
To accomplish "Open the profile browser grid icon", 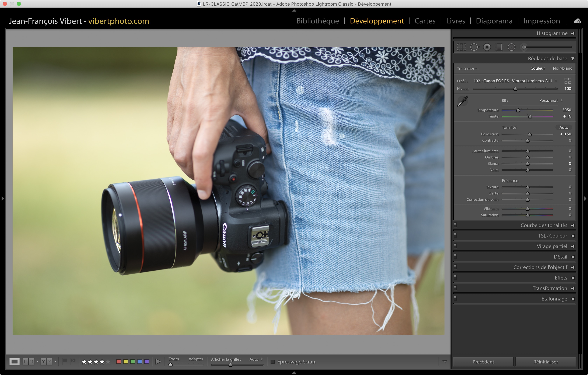I will point(568,81).
